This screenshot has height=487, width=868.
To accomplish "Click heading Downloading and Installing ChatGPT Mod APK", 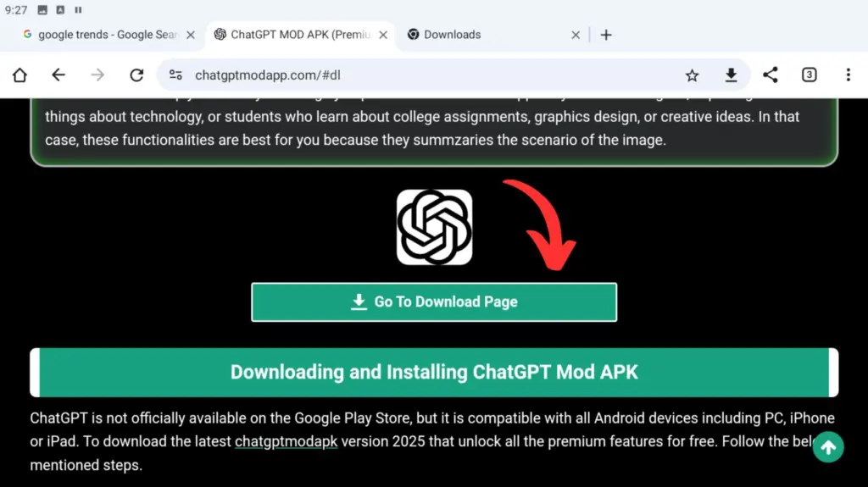I will click(x=434, y=373).
